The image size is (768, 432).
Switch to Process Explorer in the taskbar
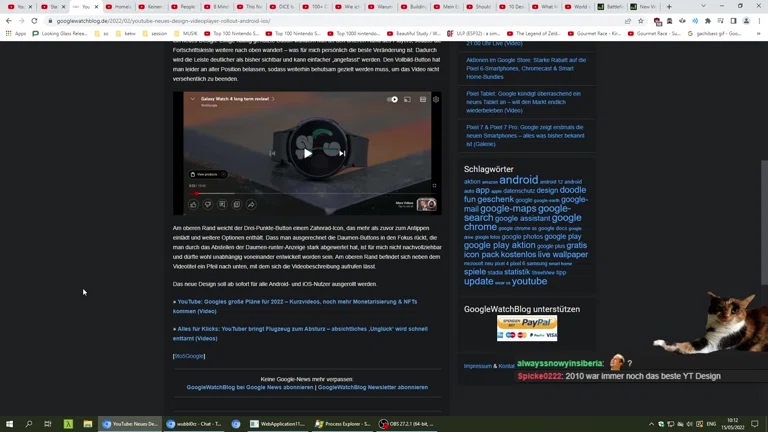click(x=343, y=424)
